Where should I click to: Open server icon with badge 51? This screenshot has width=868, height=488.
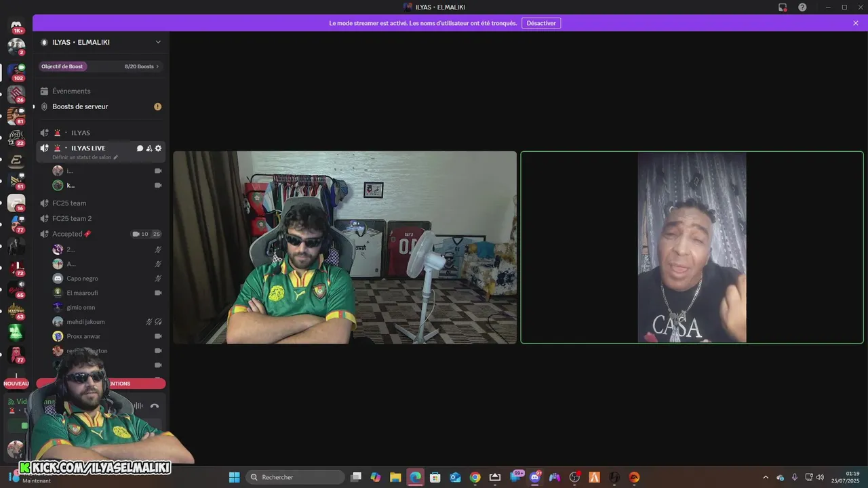click(x=16, y=180)
